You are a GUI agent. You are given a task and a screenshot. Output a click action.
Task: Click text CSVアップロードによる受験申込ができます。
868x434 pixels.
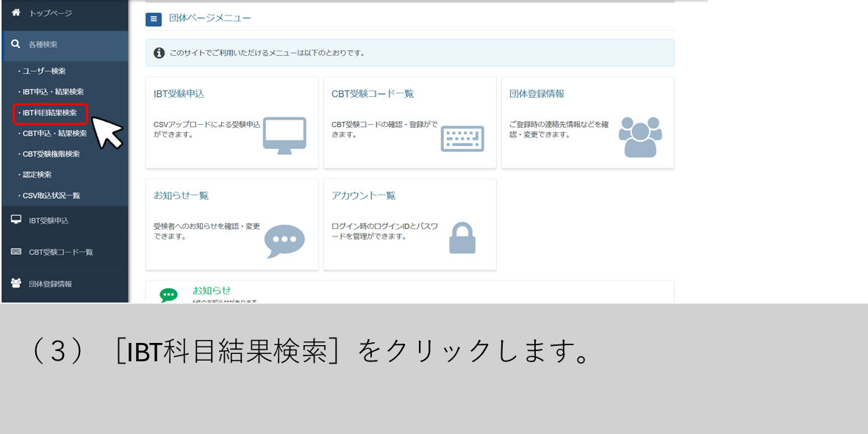point(207,129)
